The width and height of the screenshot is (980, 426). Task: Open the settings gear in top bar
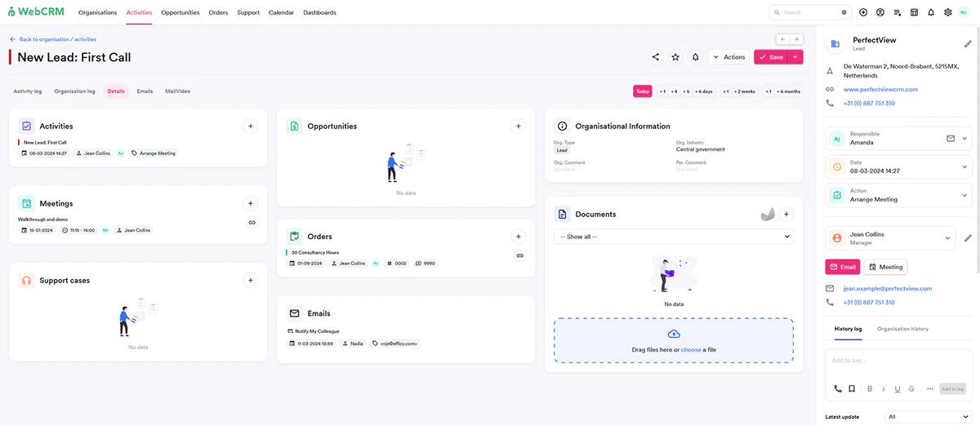pos(947,12)
